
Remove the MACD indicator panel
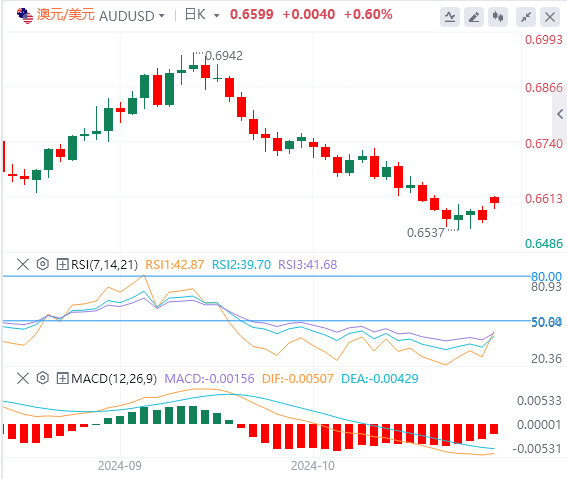pyautogui.click(x=23, y=378)
